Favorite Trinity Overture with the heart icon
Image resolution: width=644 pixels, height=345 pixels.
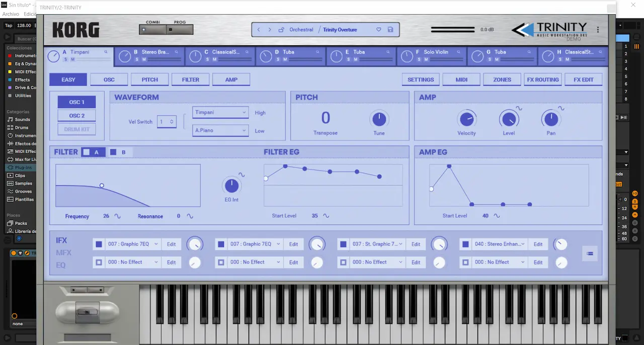coord(379,30)
